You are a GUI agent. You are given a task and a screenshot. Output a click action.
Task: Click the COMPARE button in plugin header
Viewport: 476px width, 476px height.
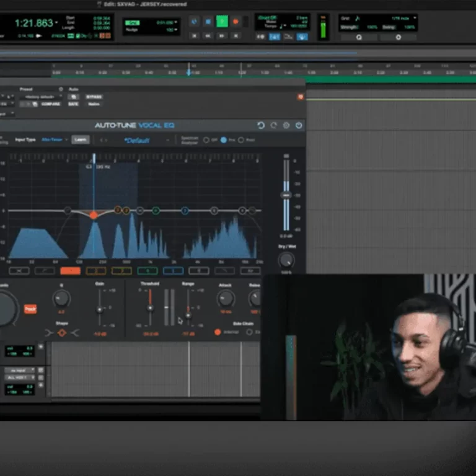pyautogui.click(x=50, y=104)
